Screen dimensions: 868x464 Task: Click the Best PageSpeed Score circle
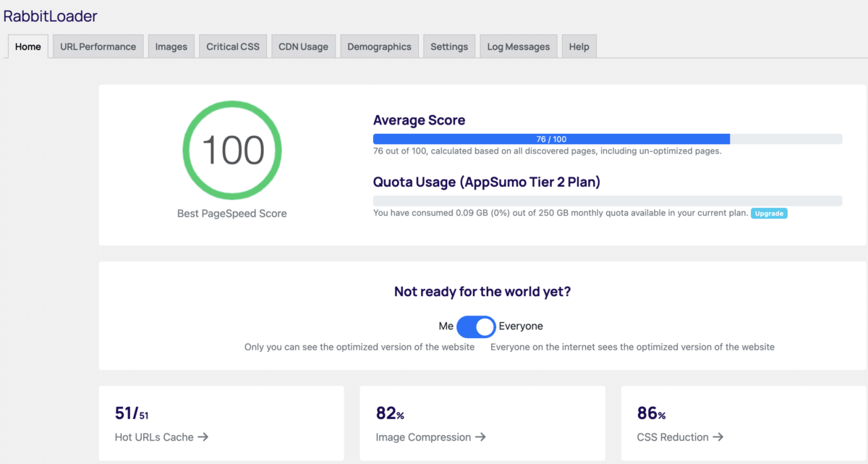(x=231, y=150)
